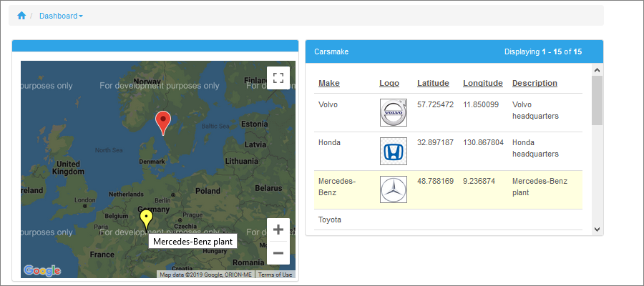Image resolution: width=644 pixels, height=286 pixels.
Task: Click the Carsmake panel title
Action: click(331, 51)
